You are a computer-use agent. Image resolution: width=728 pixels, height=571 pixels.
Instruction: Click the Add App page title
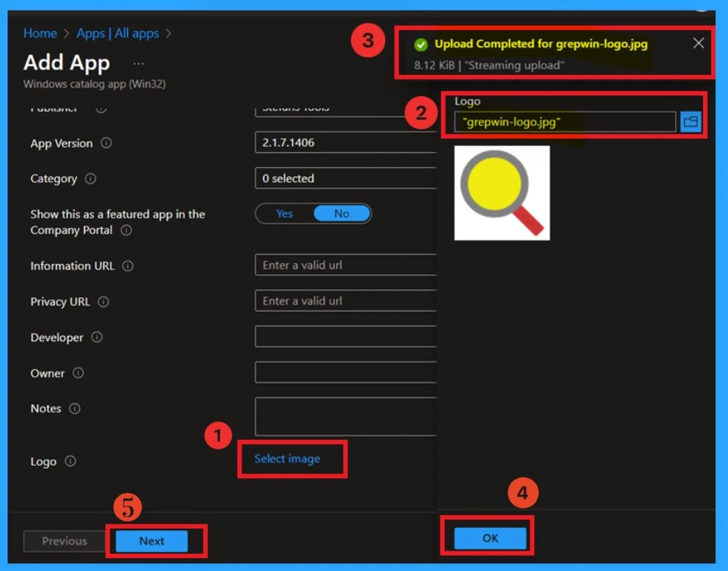coord(67,62)
